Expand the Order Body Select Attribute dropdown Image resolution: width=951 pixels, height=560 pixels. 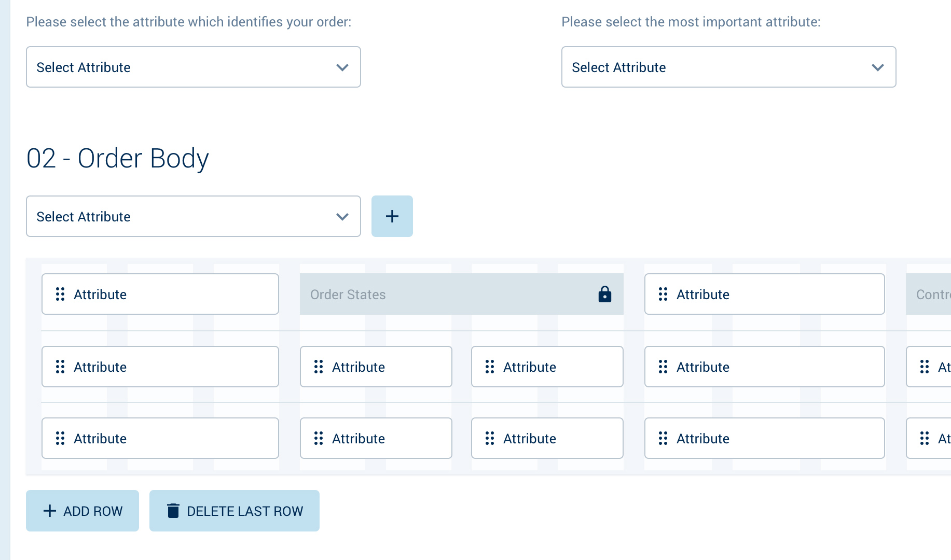coord(193,216)
